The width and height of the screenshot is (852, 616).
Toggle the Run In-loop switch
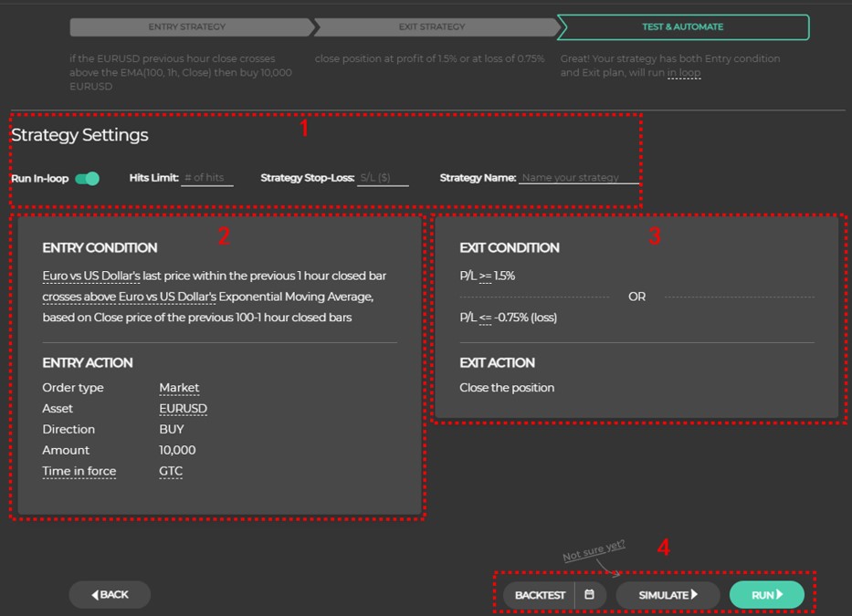(x=88, y=179)
